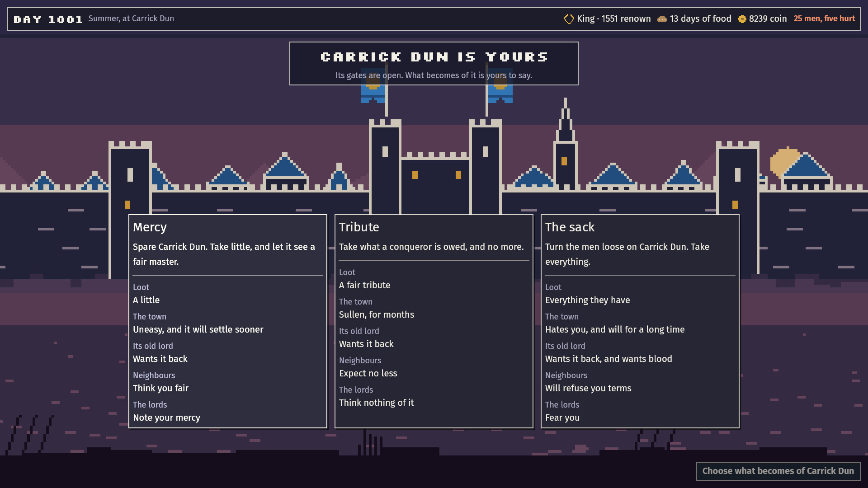Click the King · 1551 renown text

coord(613,19)
